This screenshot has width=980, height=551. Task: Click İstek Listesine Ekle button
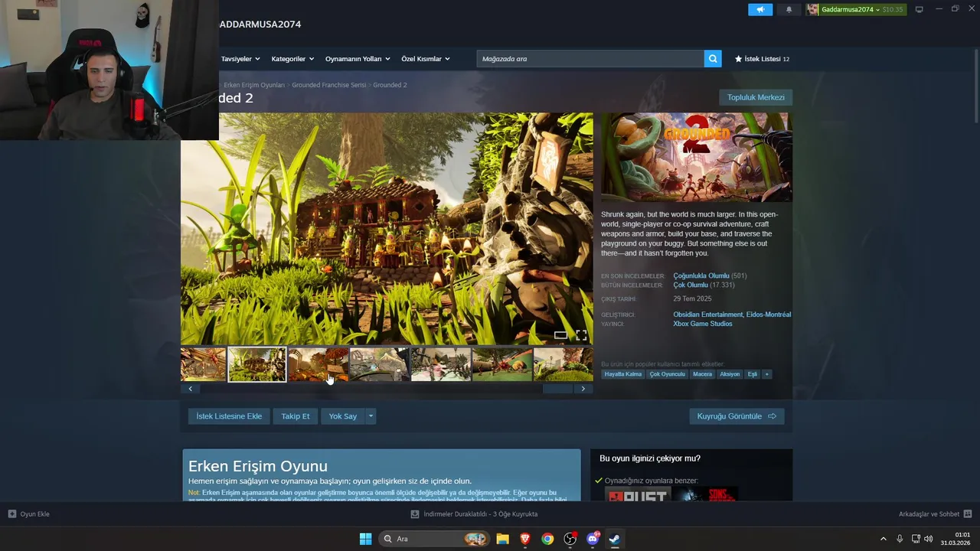tap(229, 416)
